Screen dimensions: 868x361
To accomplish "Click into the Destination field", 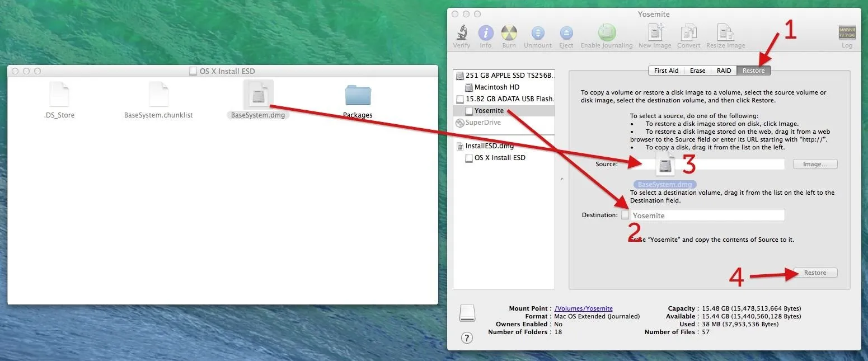I will 707,215.
